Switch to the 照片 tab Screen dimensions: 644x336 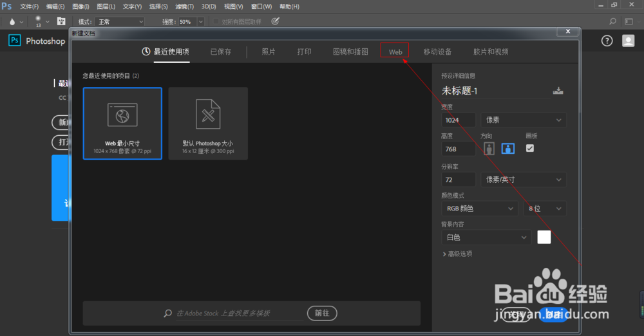269,51
